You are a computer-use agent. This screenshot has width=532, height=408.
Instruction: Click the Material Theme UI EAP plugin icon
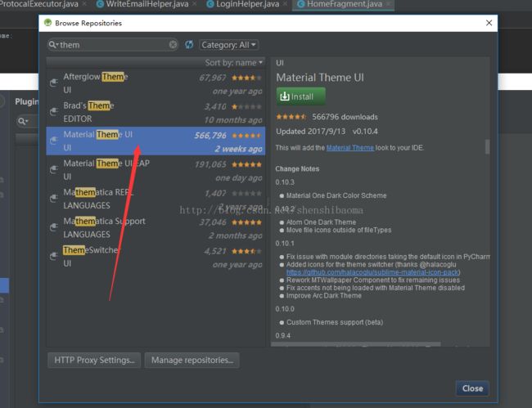(54, 169)
